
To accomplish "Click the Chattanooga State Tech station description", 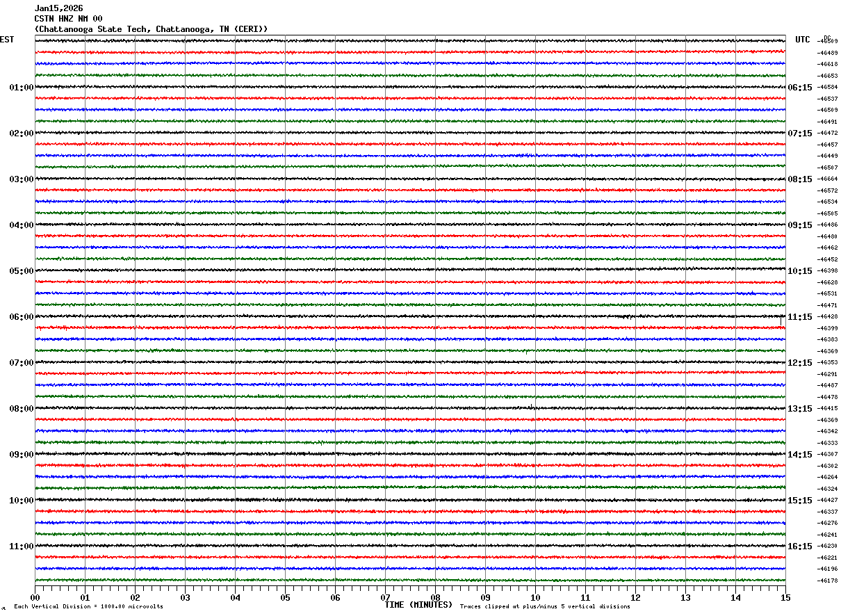I will coord(151,29).
